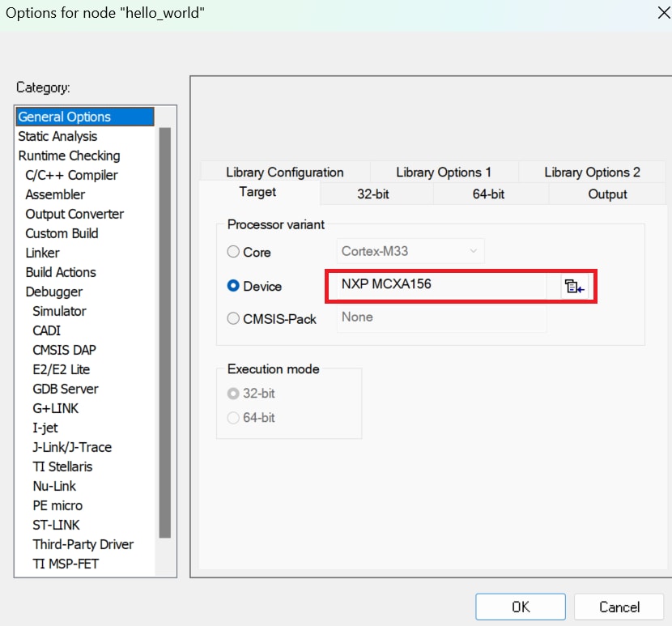
Task: Select Static Analysis category
Action: pos(57,136)
